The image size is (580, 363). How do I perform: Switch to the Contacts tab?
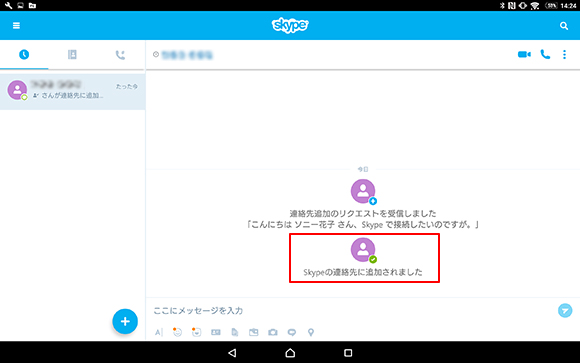coord(72,55)
